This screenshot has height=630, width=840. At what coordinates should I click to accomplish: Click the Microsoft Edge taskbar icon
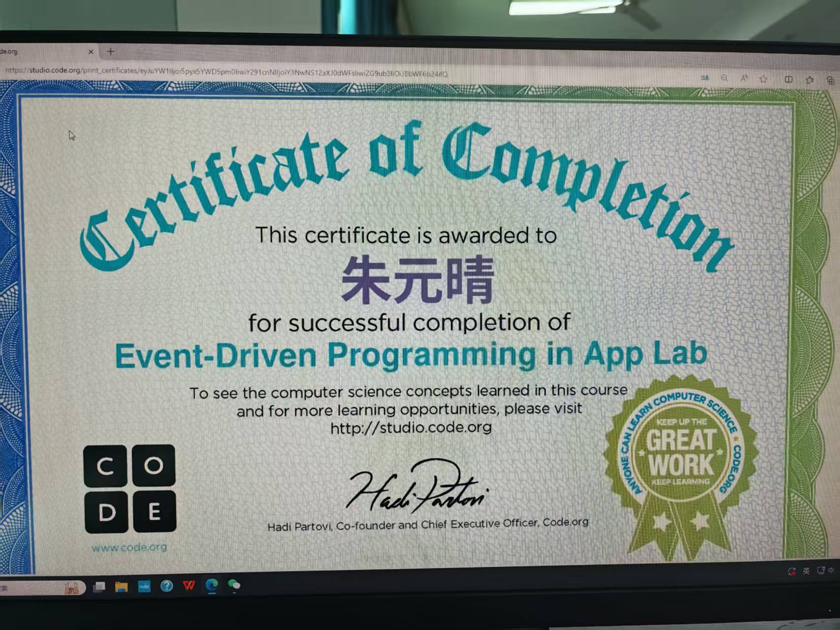[x=212, y=585]
